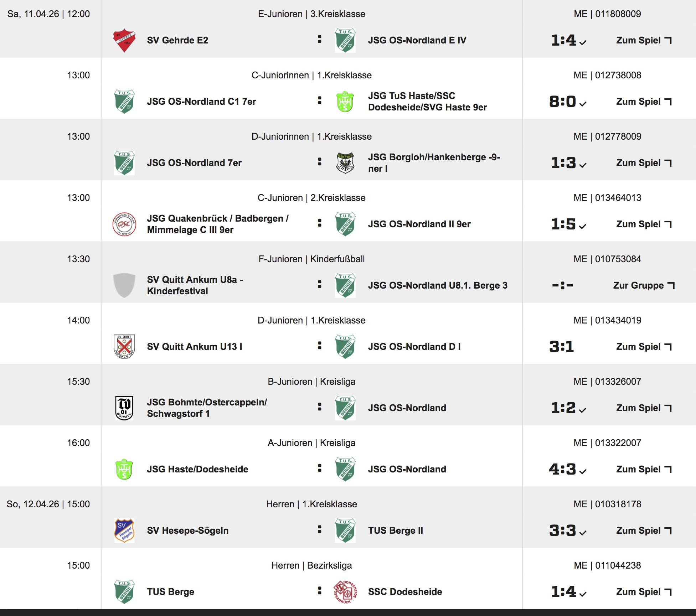Click the SV Quitt Ankum U13 crest
This screenshot has width=696, height=616.
click(124, 347)
